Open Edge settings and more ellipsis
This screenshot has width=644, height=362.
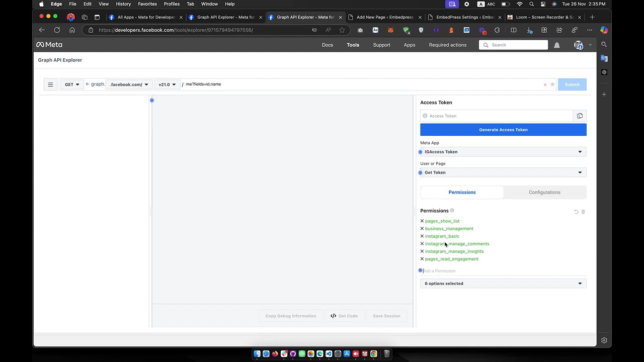pyautogui.click(x=590, y=30)
